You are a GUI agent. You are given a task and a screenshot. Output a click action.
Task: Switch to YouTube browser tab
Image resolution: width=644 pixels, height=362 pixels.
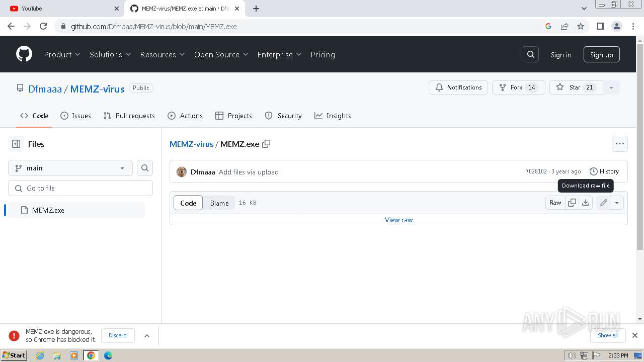pyautogui.click(x=63, y=9)
